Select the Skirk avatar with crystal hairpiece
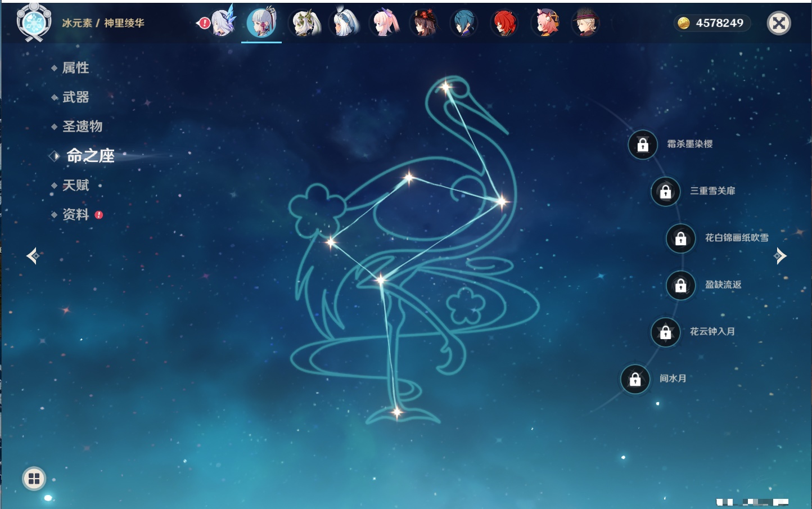 [x=223, y=22]
